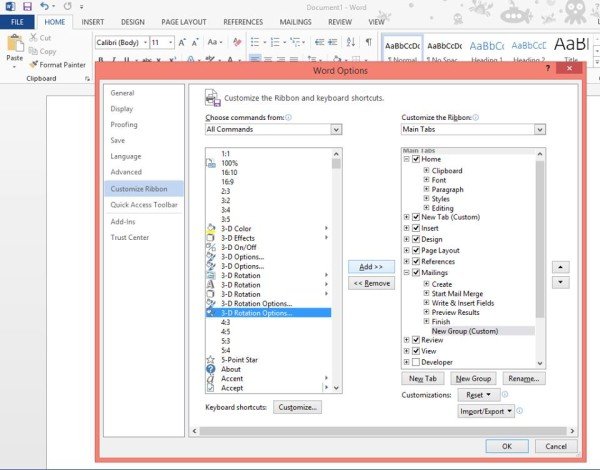Click the ribbon tree vertical scrollbar
The width and height of the screenshot is (600, 470).
click(540, 239)
